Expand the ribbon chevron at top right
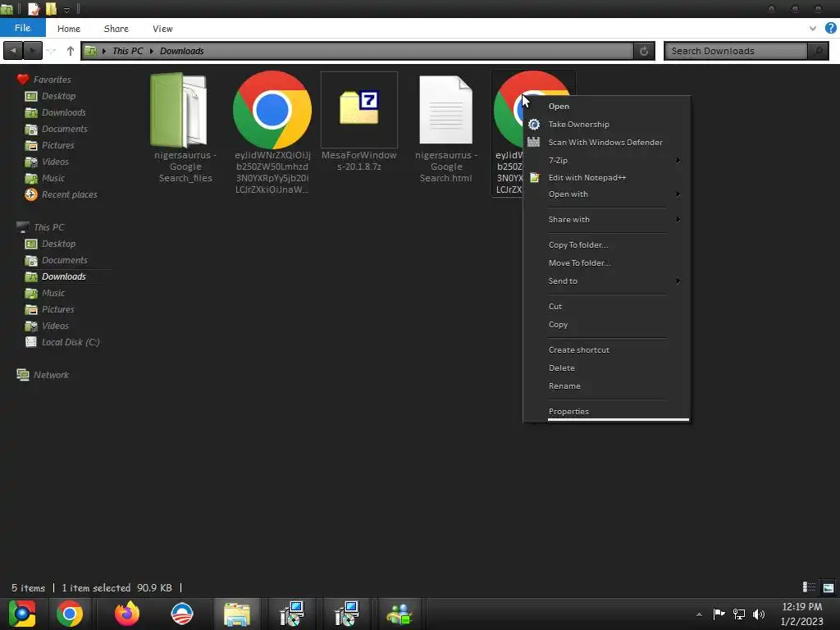The width and height of the screenshot is (840, 630). point(813,29)
